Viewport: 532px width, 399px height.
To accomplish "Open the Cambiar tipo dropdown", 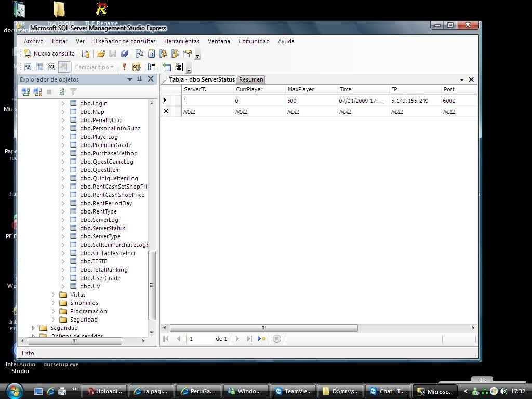I will [94, 67].
